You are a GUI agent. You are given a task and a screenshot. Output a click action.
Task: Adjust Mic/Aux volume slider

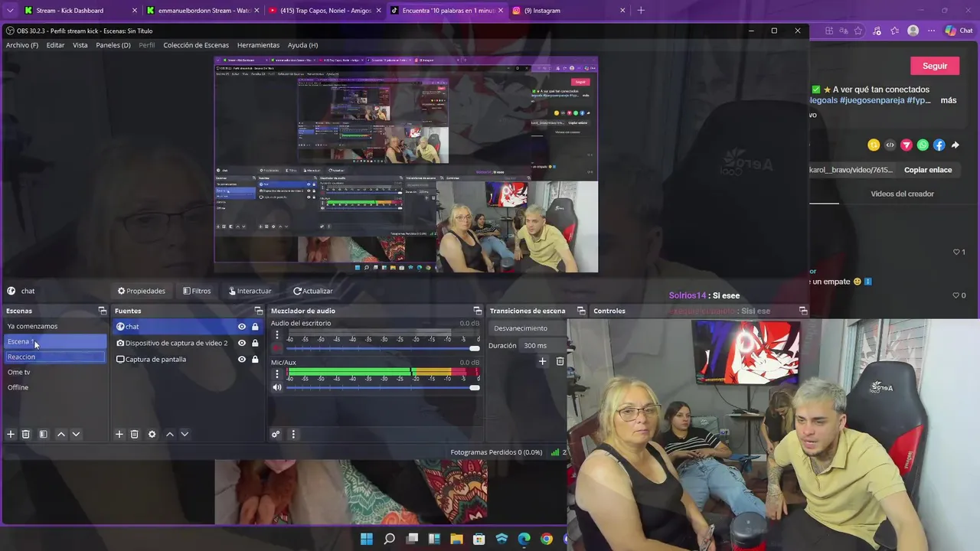tap(383, 387)
